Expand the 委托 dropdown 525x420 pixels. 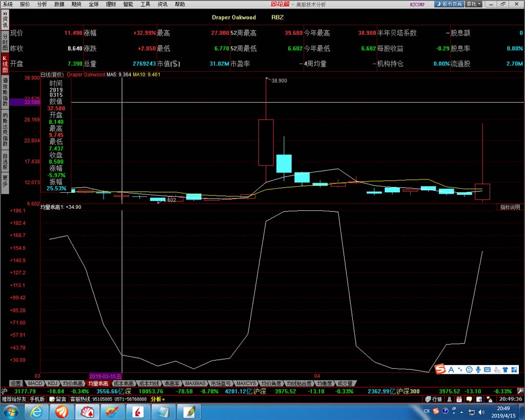474,4
